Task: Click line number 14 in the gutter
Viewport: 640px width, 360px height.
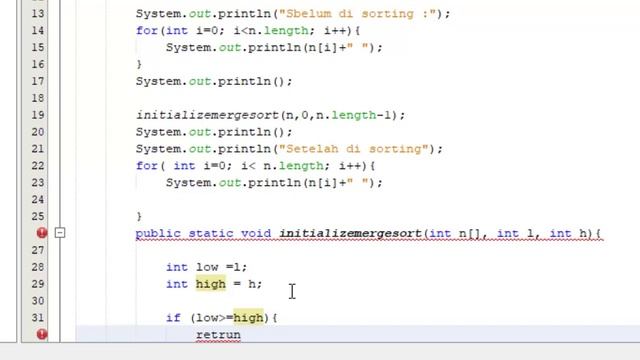Action: pyautogui.click(x=38, y=31)
